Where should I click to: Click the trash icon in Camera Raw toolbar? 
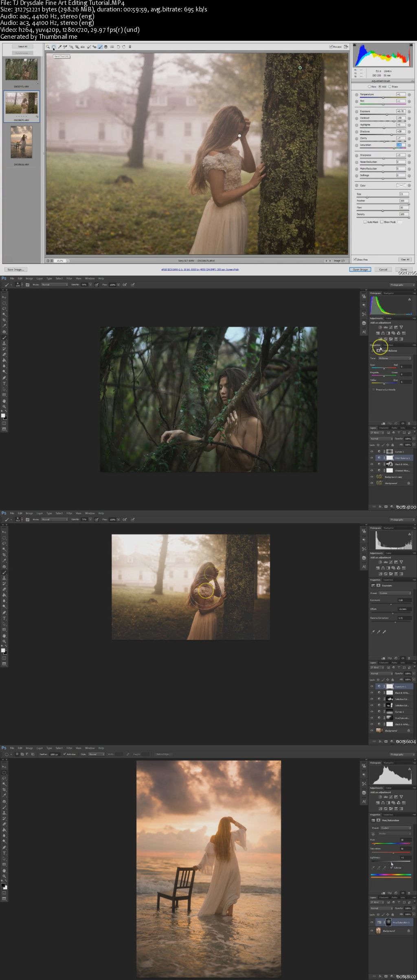130,47
